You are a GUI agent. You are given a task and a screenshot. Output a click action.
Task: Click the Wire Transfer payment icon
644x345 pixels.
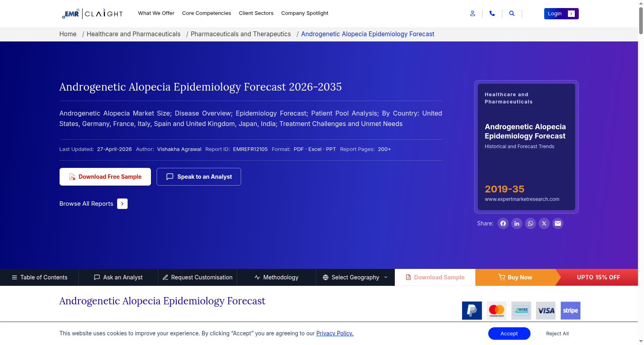pos(521,310)
